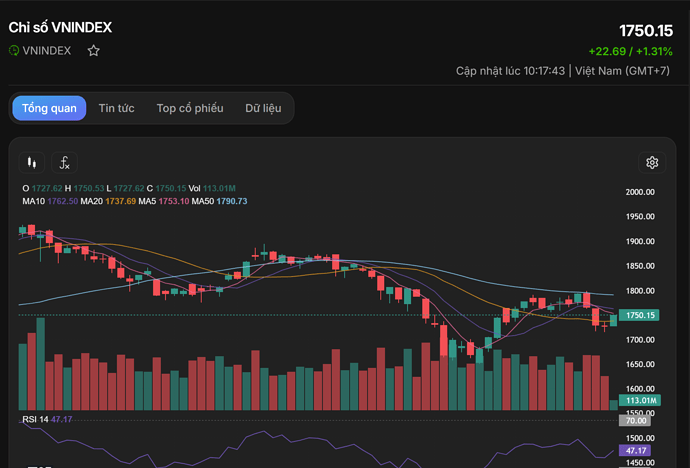Click the MA20 1737.69 indicator label

(108, 201)
